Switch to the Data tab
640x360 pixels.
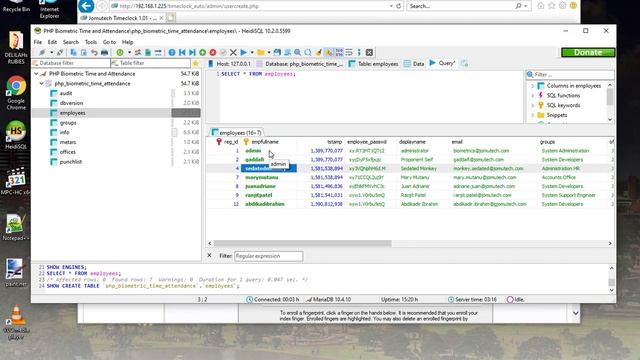(x=414, y=64)
